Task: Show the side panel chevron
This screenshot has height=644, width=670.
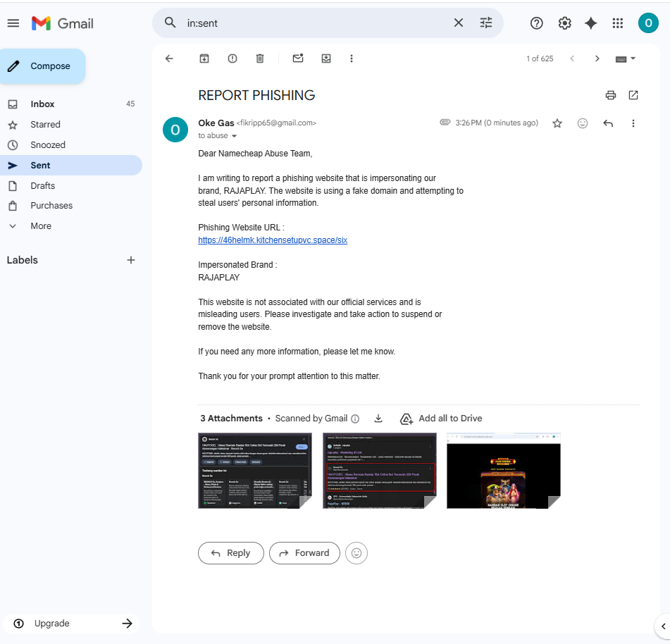Action: 663,626
